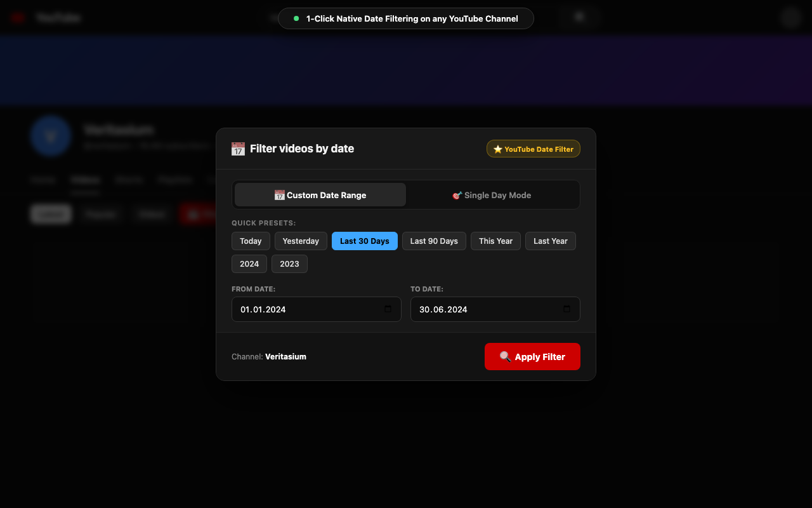Viewport: 812px width, 508px height.
Task: Select the Today quick preset
Action: point(251,241)
